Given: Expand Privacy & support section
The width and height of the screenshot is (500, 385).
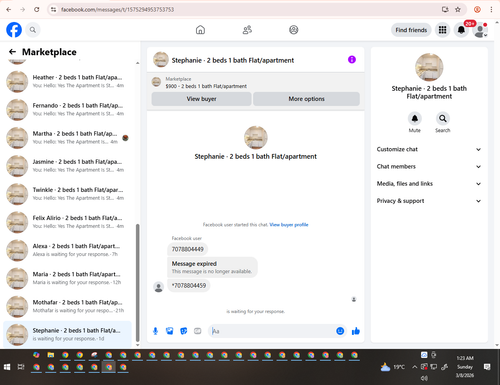Looking at the screenshot, I should tap(429, 201).
